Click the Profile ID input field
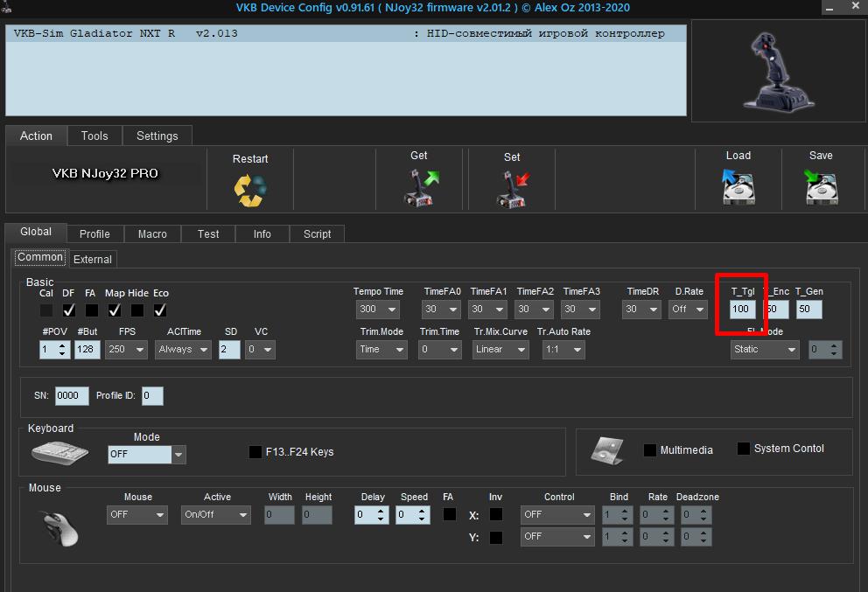 click(x=152, y=395)
